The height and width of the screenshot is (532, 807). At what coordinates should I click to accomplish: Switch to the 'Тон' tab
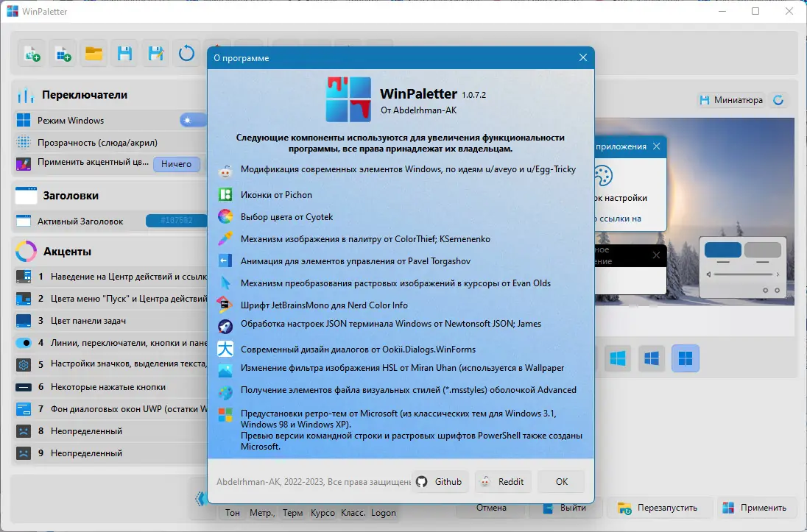pos(233,512)
